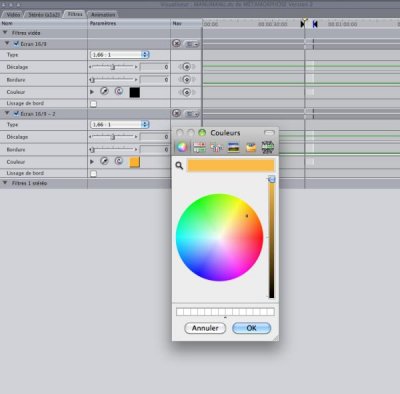This screenshot has width=400, height=394.
Task: Open keyframe menu for Ecran 16/9 – 2 filter
Action: coord(192,114)
